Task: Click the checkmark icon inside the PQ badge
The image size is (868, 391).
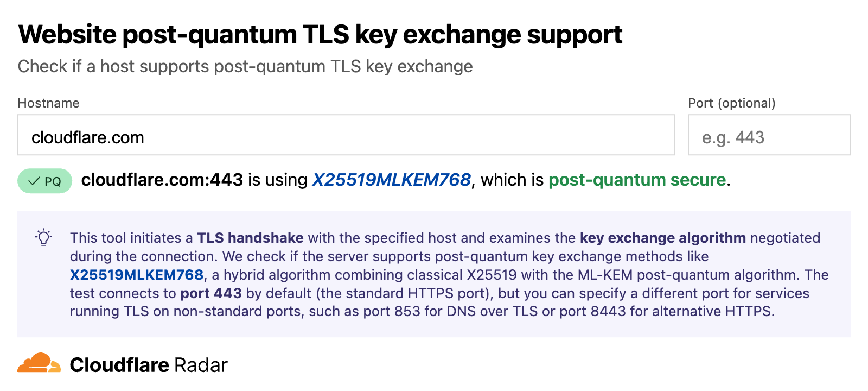Action: (34, 181)
